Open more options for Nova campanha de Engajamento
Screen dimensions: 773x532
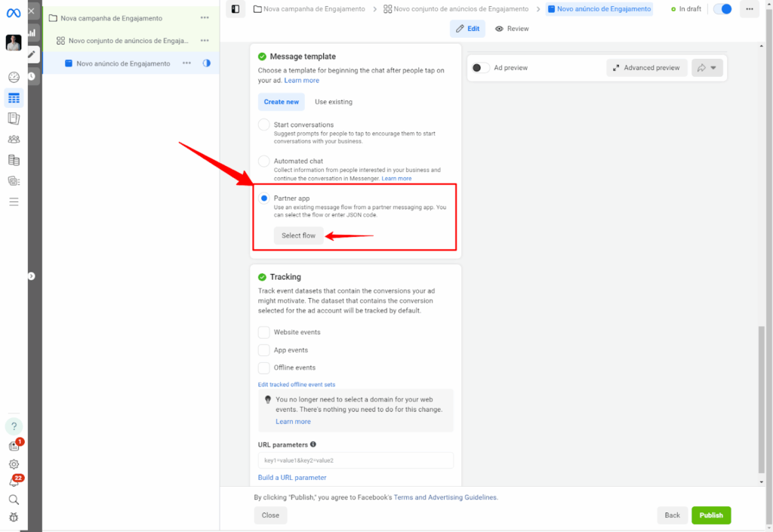pyautogui.click(x=205, y=17)
